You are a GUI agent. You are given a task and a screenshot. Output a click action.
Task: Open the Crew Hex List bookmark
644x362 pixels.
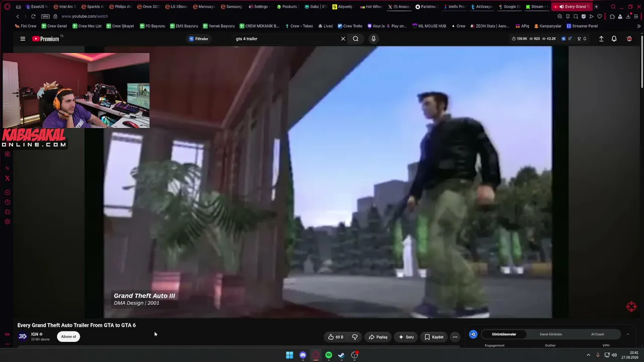click(87, 26)
